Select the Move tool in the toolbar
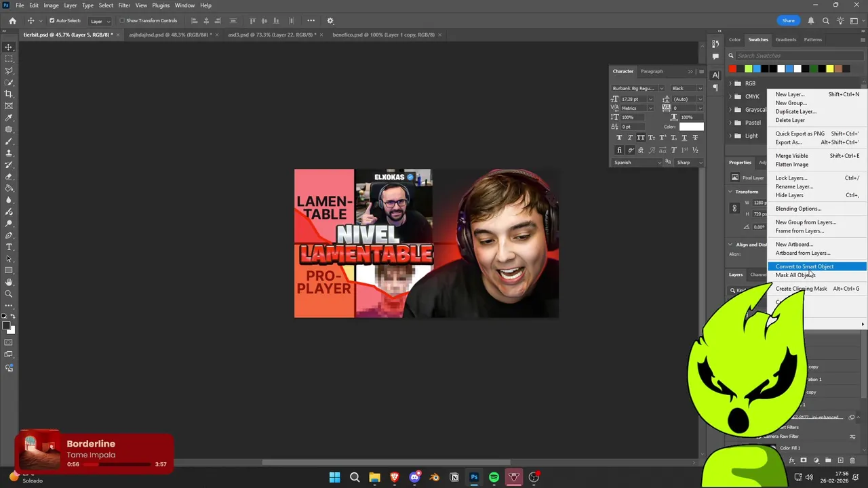Image resolution: width=868 pixels, height=488 pixels. tap(9, 47)
